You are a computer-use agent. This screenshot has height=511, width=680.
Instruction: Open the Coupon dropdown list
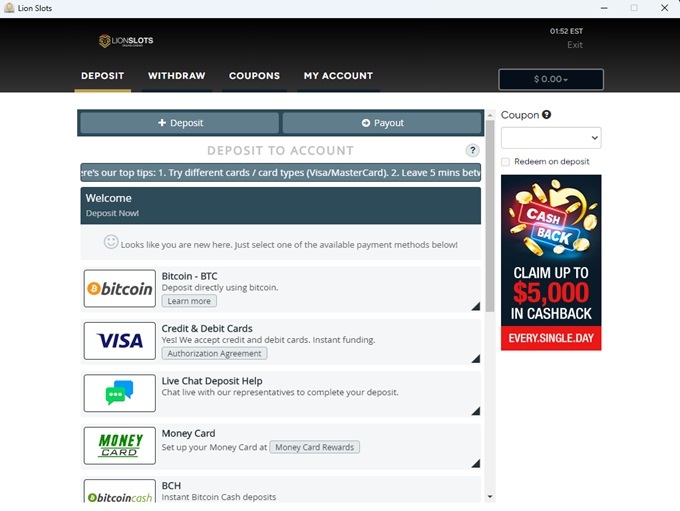pyautogui.click(x=551, y=138)
